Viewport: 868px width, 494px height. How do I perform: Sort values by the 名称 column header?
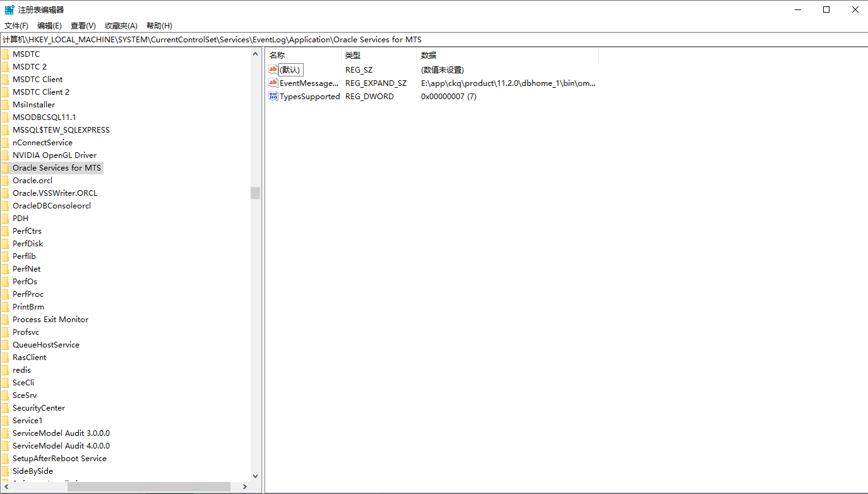[303, 56]
